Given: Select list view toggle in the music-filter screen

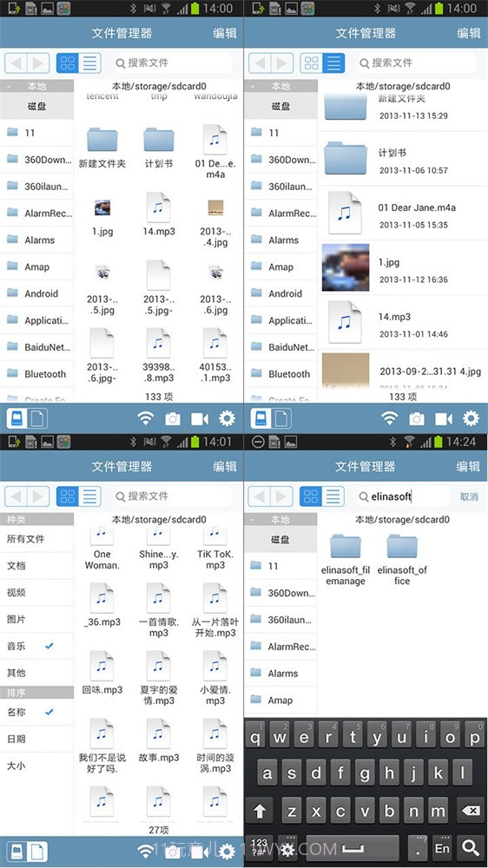Looking at the screenshot, I should point(90,496).
